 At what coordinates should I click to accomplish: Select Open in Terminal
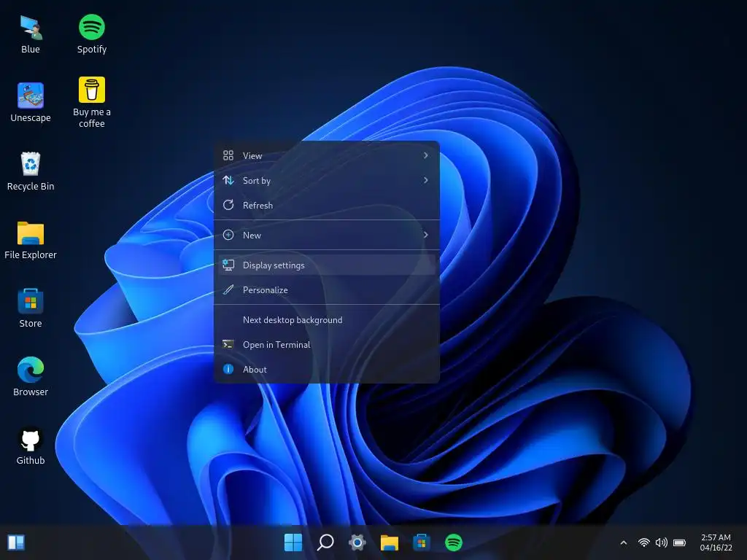pyautogui.click(x=326, y=345)
